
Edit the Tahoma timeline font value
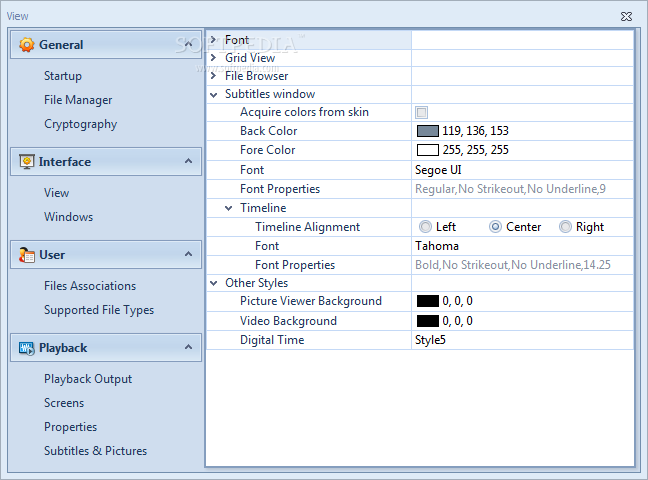[522, 246]
